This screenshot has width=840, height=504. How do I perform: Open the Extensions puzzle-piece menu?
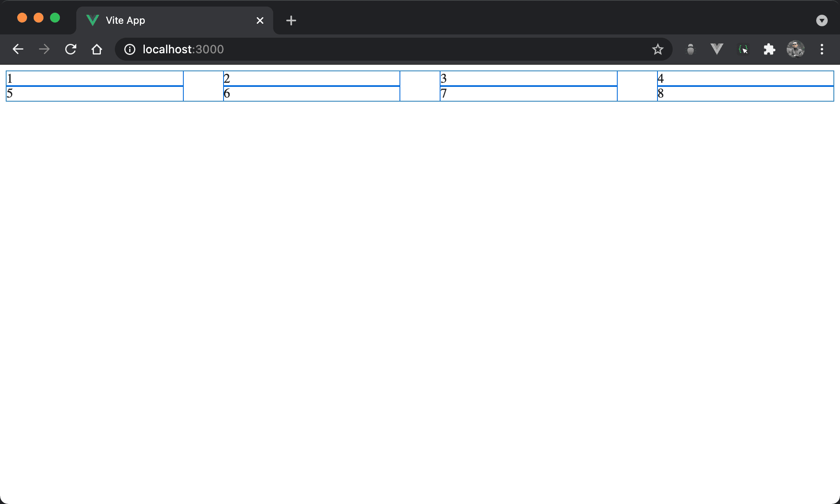click(x=769, y=50)
